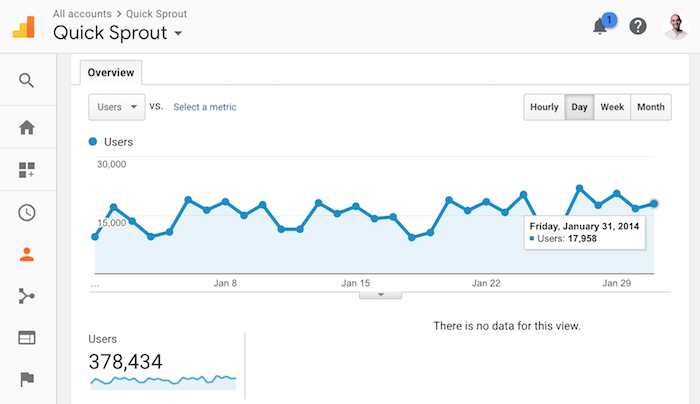
Task: Click the Jan 29 axis label
Action: (x=617, y=283)
